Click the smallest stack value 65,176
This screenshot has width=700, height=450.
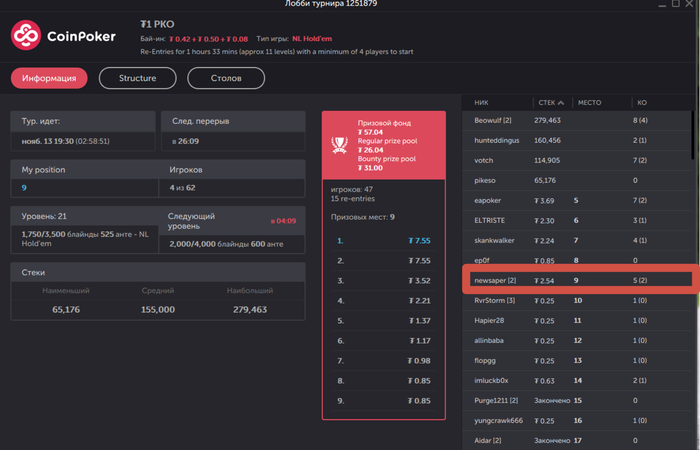(66, 310)
